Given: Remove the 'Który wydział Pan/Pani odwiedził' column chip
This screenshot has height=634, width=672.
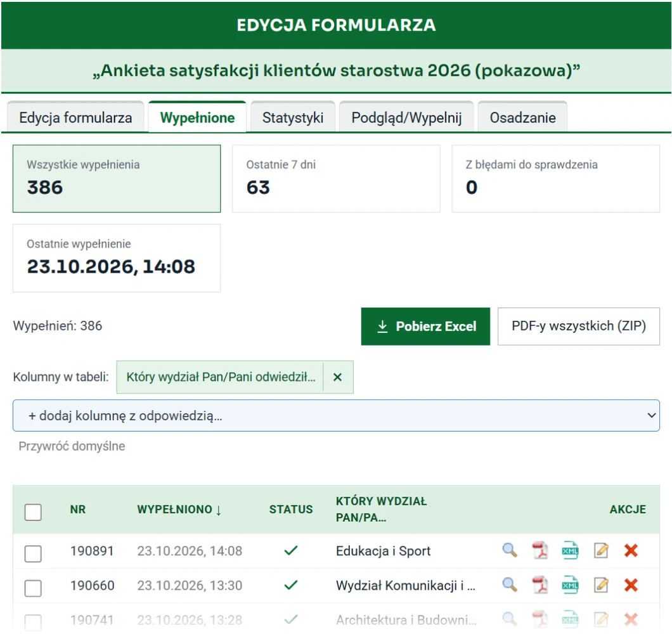Looking at the screenshot, I should tap(338, 377).
